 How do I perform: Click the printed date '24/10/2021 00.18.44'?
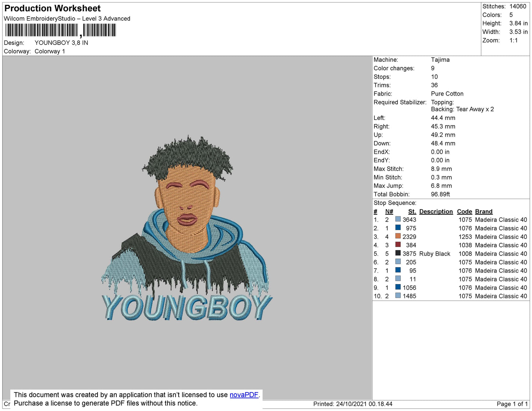pyautogui.click(x=364, y=404)
